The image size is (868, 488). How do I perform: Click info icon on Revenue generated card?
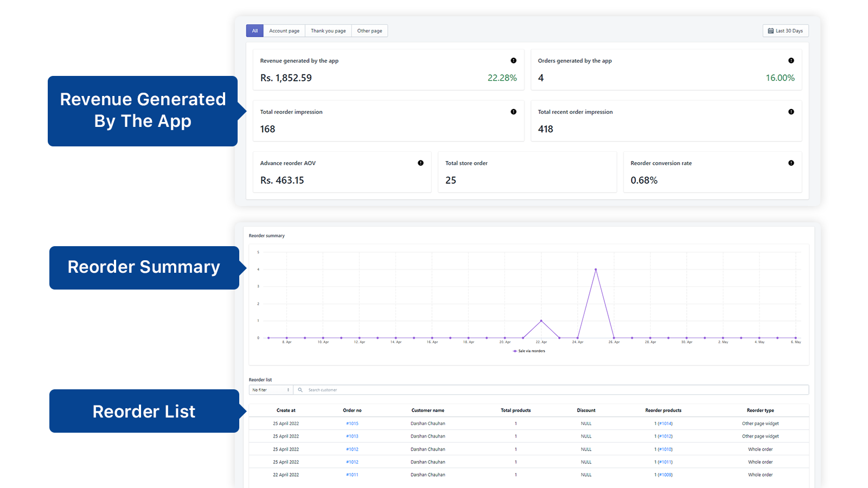tap(513, 61)
